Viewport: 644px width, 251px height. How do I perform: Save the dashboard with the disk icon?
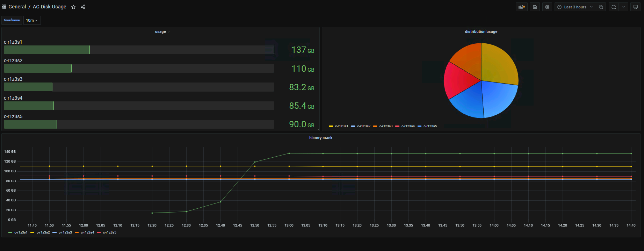pos(535,7)
